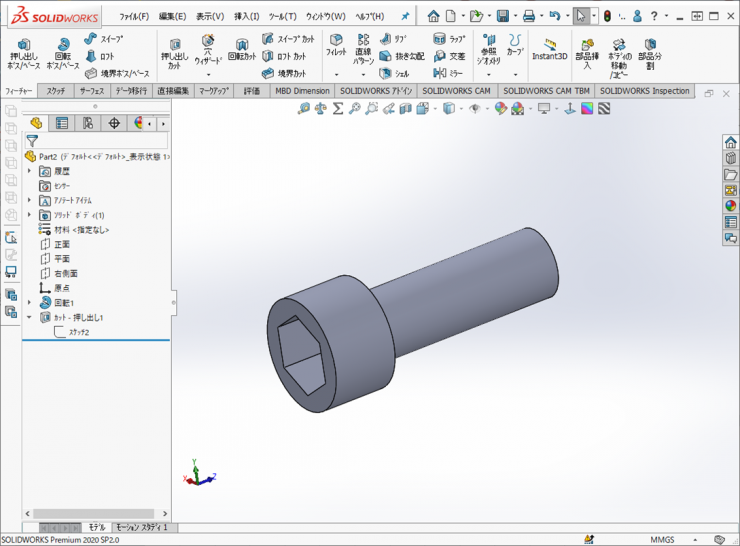
Task: Collapse the カット-押し出し1 feature node
Action: coord(30,317)
